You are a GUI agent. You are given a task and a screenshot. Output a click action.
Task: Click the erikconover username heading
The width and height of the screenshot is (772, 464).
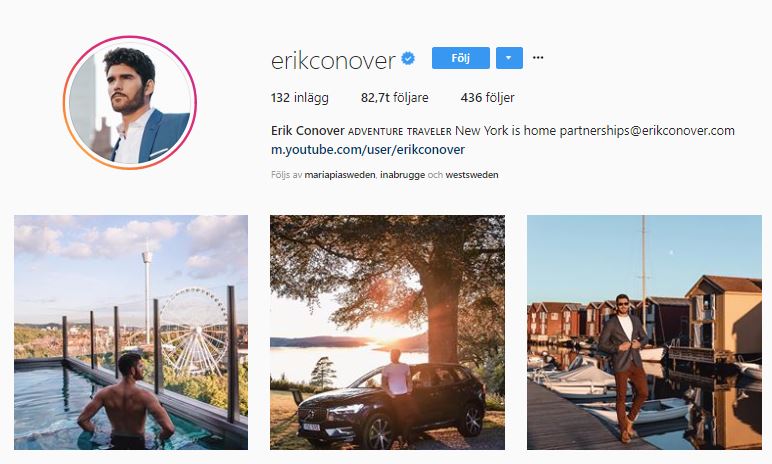(x=333, y=61)
